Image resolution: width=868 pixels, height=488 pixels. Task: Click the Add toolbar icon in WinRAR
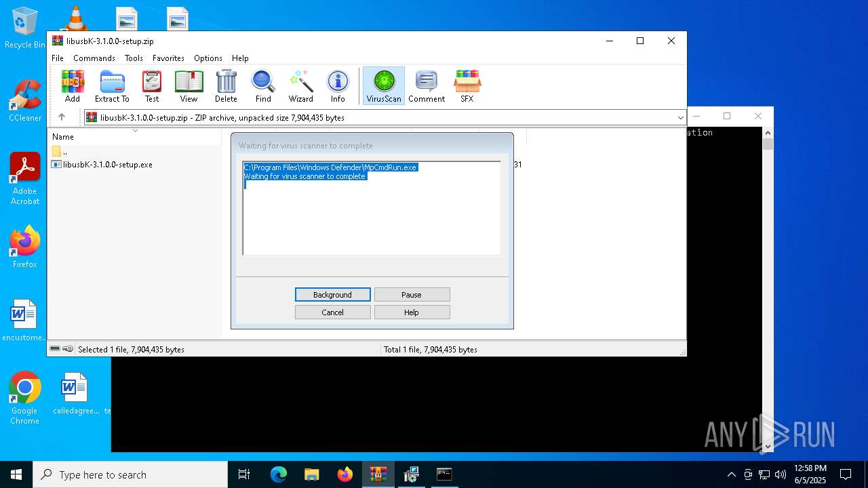73,86
